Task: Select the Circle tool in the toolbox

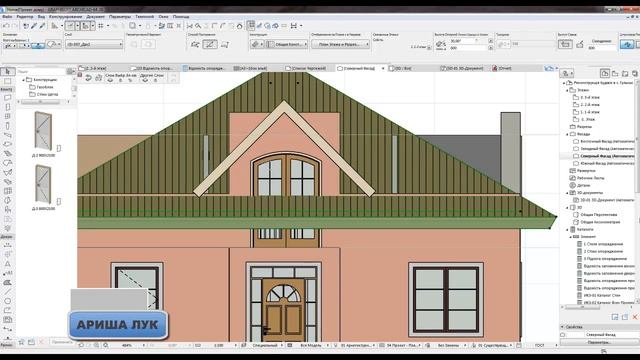Action: tap(7, 301)
